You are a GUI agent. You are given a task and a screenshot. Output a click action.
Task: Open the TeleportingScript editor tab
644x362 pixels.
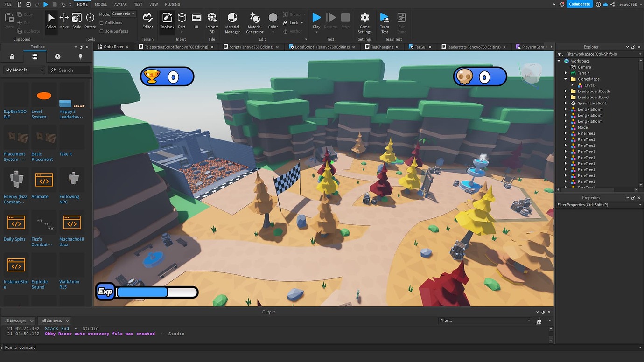[x=175, y=47]
